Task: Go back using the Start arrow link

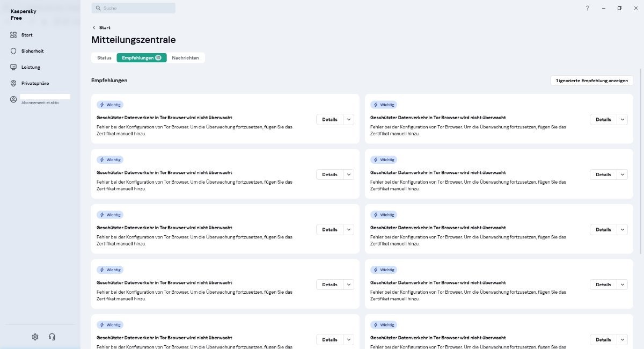Action: (101, 27)
